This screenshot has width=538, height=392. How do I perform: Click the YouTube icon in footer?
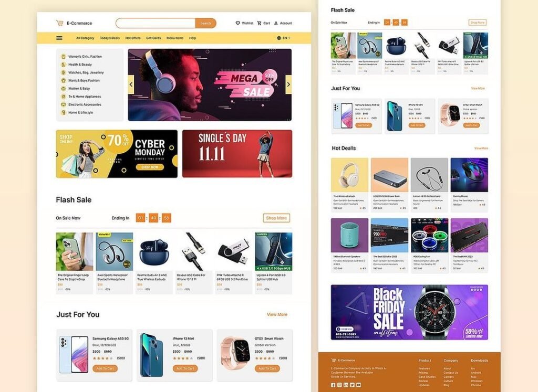(x=358, y=385)
